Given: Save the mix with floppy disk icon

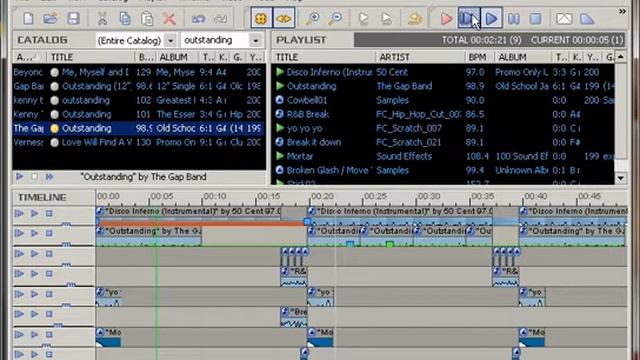Looking at the screenshot, I should click(73, 18).
